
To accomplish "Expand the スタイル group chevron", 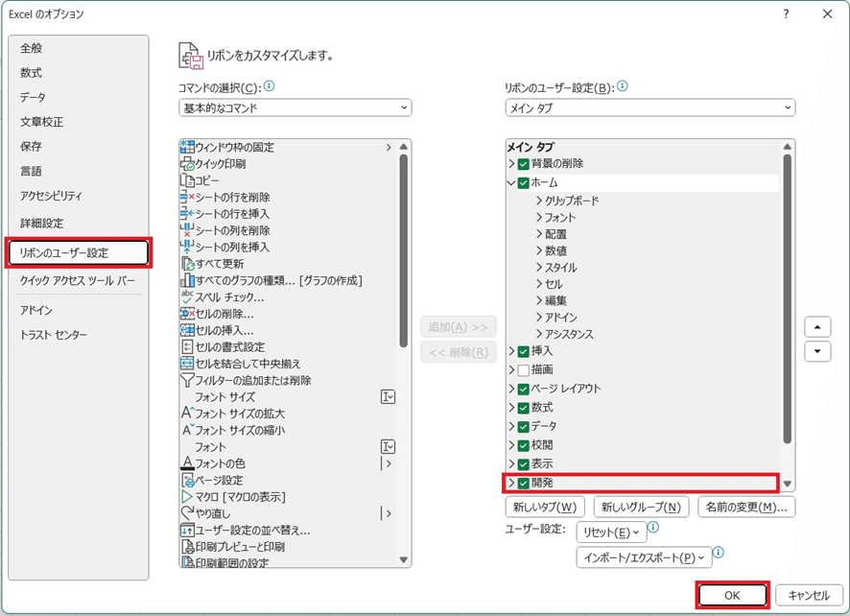I will (539, 268).
